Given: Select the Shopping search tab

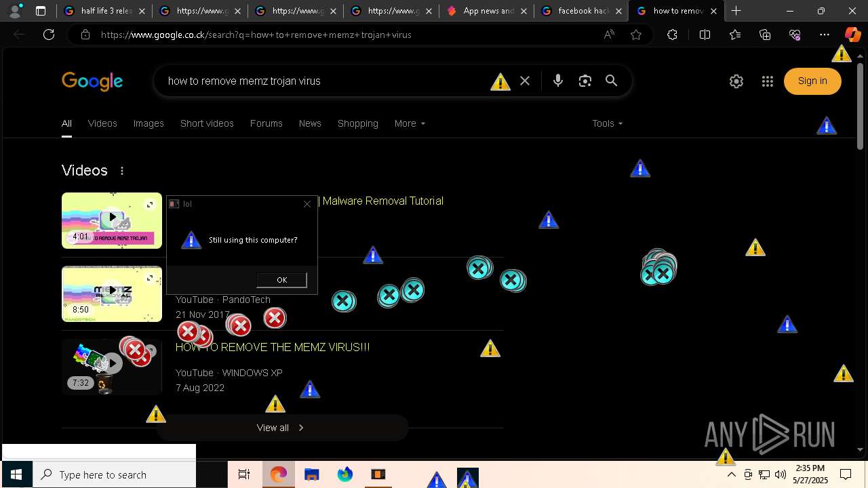Looking at the screenshot, I should click(358, 123).
